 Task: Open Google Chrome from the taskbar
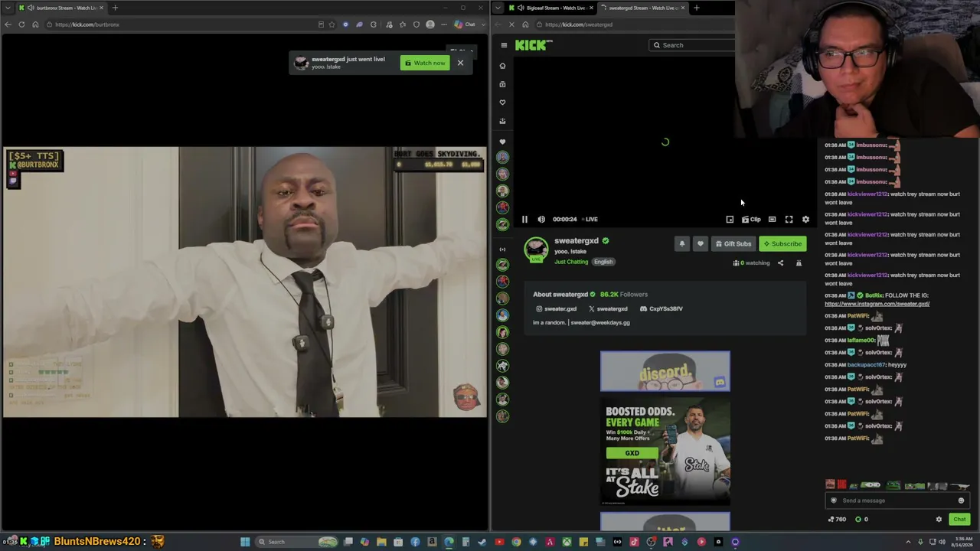point(516,542)
